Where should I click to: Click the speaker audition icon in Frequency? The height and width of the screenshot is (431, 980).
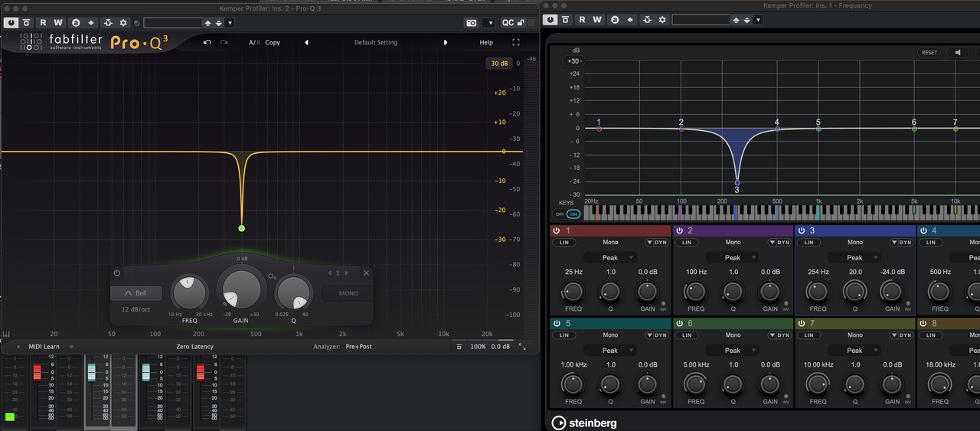coord(956,53)
